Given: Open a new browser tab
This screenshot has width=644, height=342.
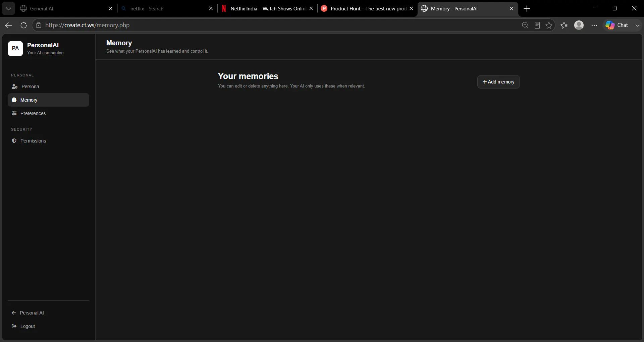Looking at the screenshot, I should point(527,9).
